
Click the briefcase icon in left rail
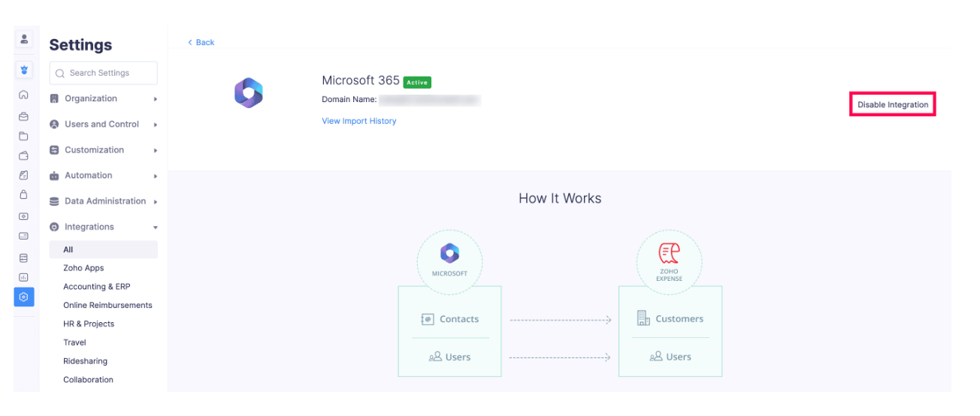(x=24, y=116)
